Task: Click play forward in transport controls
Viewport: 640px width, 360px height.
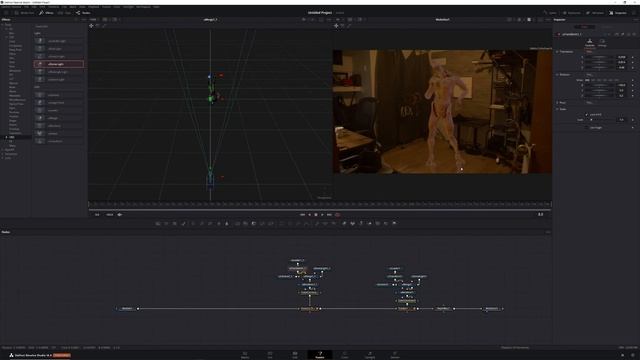Action: tap(322, 214)
